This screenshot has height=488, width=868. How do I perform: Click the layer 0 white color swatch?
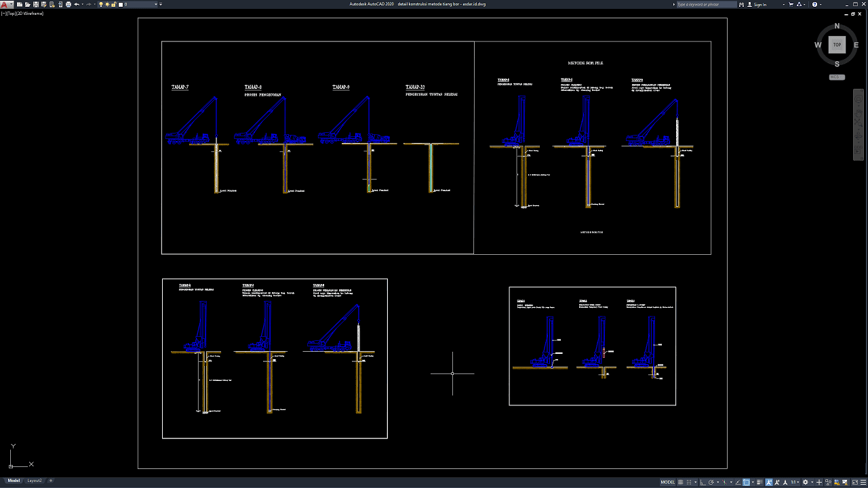(121, 4)
